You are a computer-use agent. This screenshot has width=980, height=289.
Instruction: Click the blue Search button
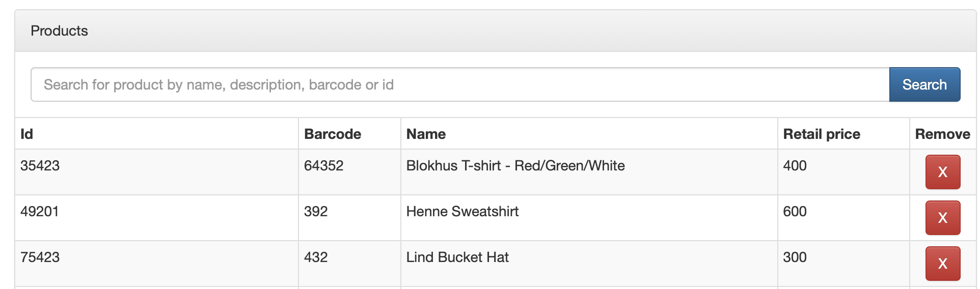(x=924, y=84)
